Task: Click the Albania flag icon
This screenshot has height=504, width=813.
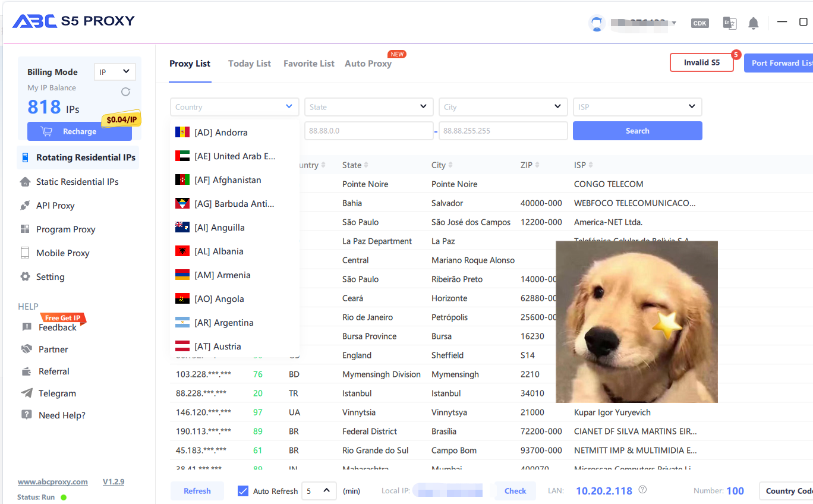Action: coord(182,251)
